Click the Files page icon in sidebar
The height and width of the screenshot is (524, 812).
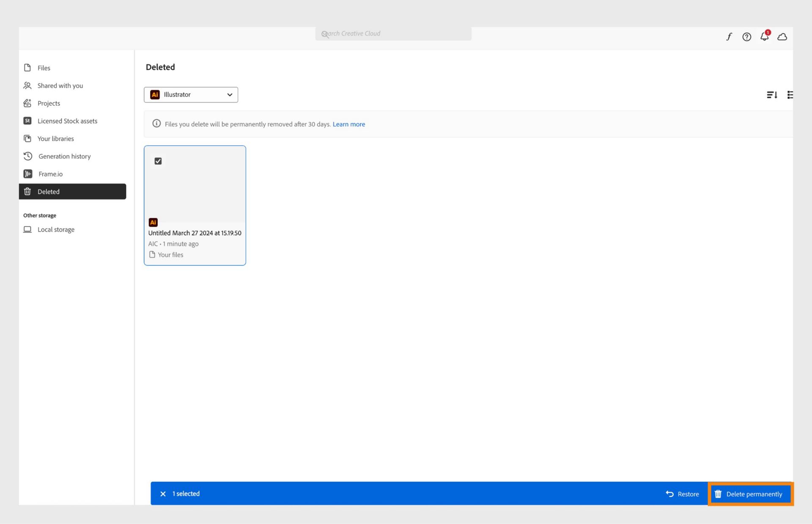(27, 68)
